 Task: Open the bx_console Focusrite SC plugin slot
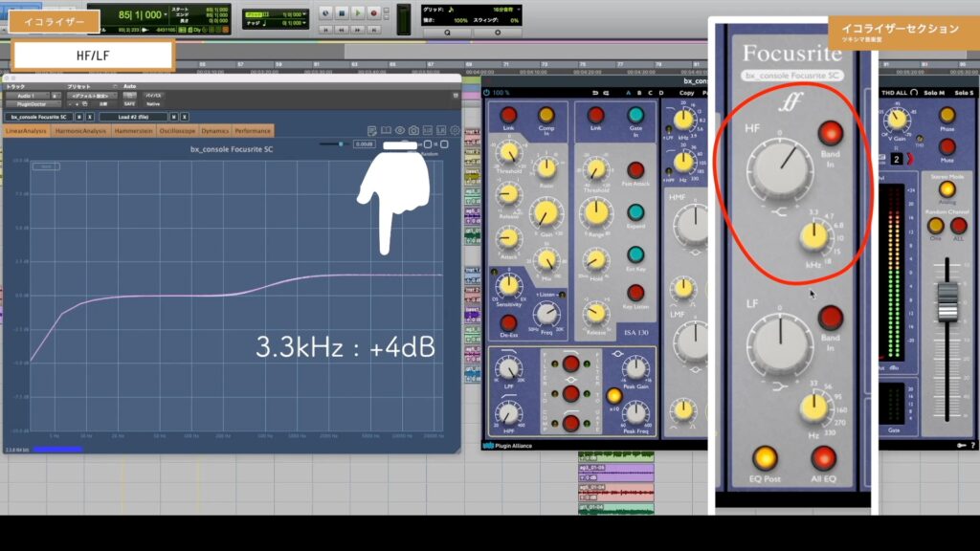[x=38, y=117]
